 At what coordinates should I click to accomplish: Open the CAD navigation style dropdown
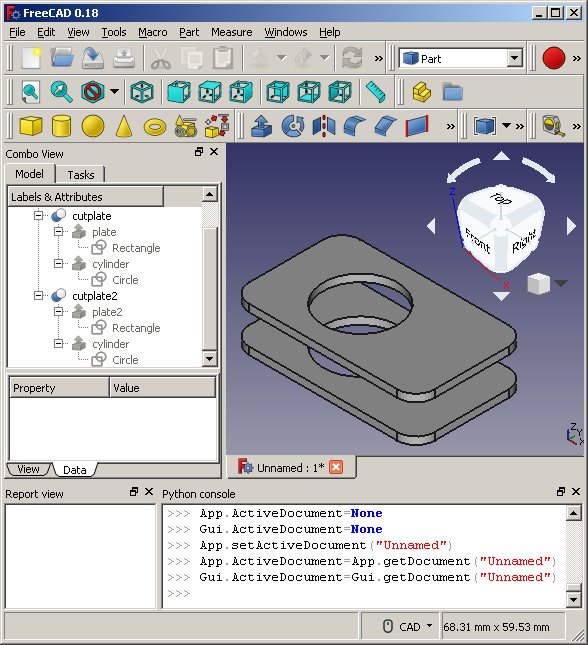click(430, 626)
